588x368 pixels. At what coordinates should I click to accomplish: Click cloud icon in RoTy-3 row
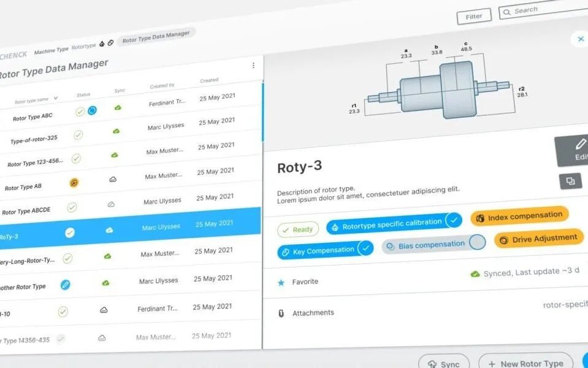[110, 230]
